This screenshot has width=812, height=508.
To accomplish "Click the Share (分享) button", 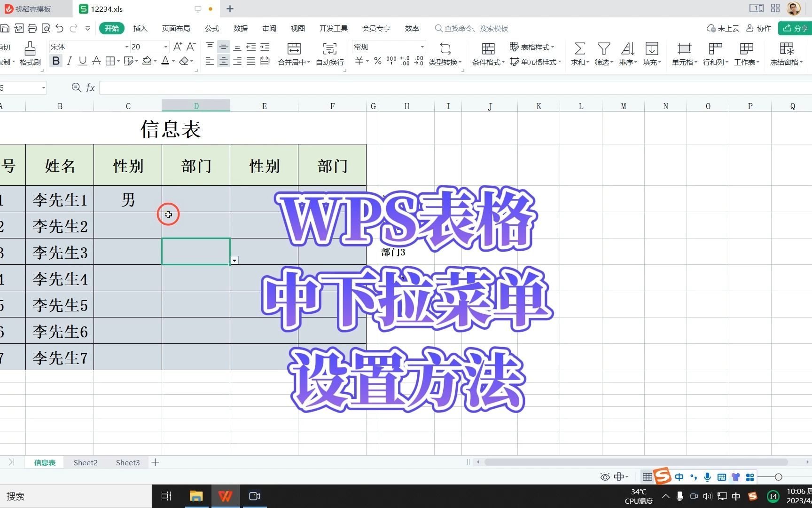I will [795, 28].
